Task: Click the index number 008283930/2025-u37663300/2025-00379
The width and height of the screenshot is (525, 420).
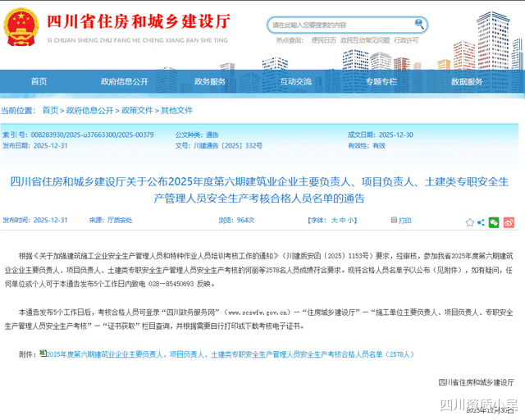Action: click(92, 135)
